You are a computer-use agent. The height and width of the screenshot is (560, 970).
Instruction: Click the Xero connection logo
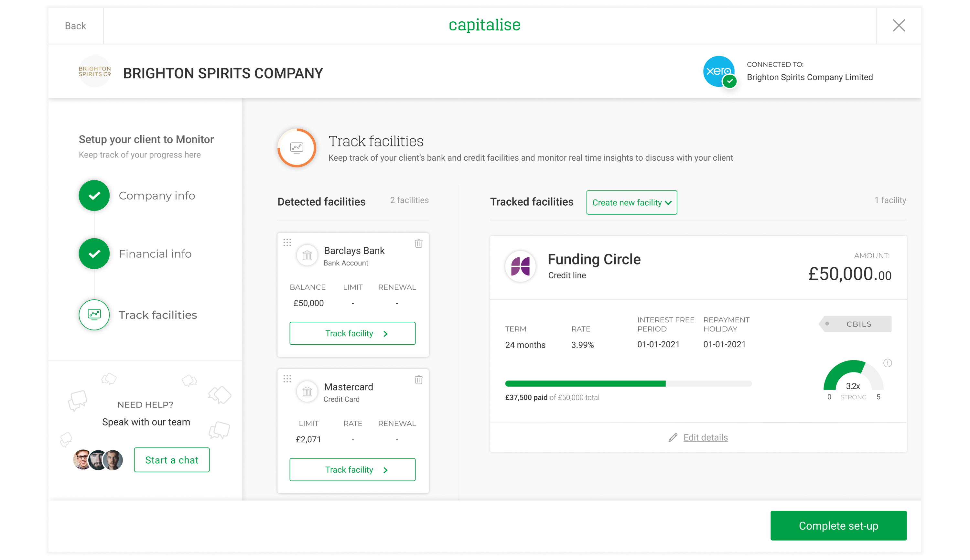click(718, 71)
